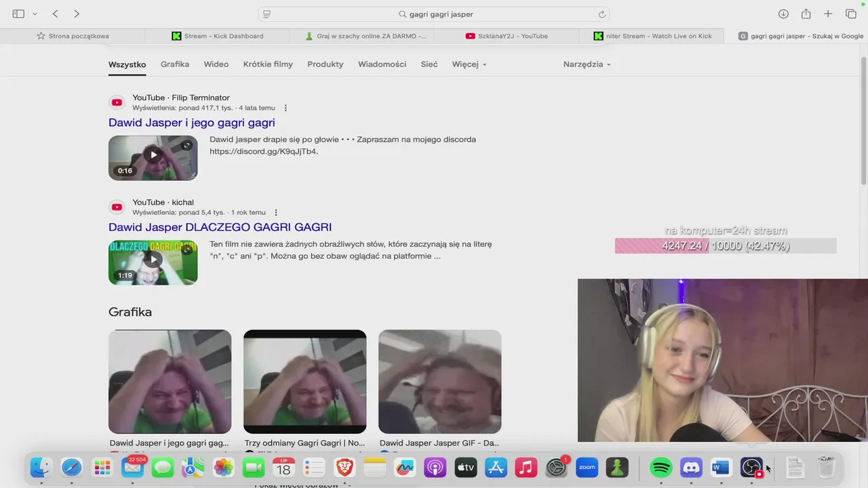Open options menu for kichal result
Image resolution: width=868 pixels, height=488 pixels.
click(276, 212)
